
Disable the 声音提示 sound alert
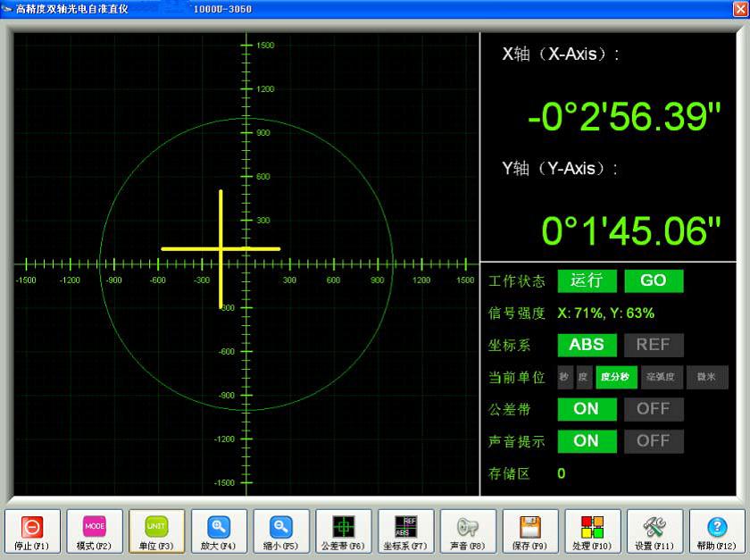[x=654, y=441]
